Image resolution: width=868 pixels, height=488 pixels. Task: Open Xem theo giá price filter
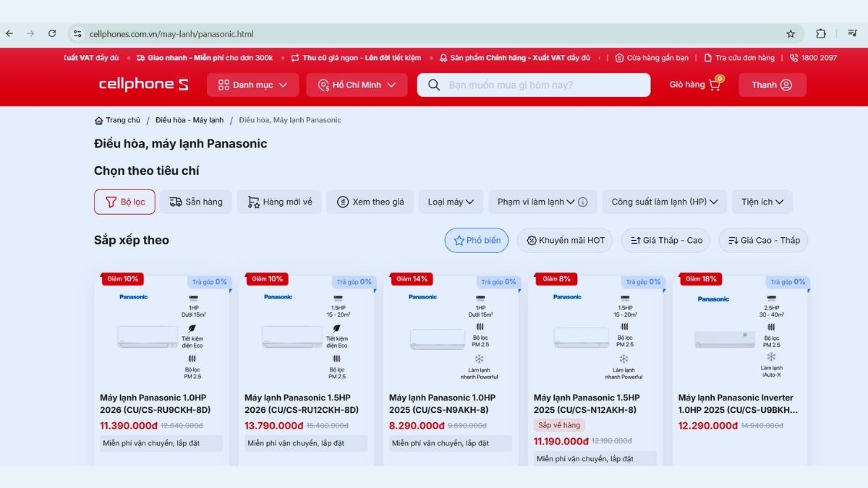tap(370, 202)
